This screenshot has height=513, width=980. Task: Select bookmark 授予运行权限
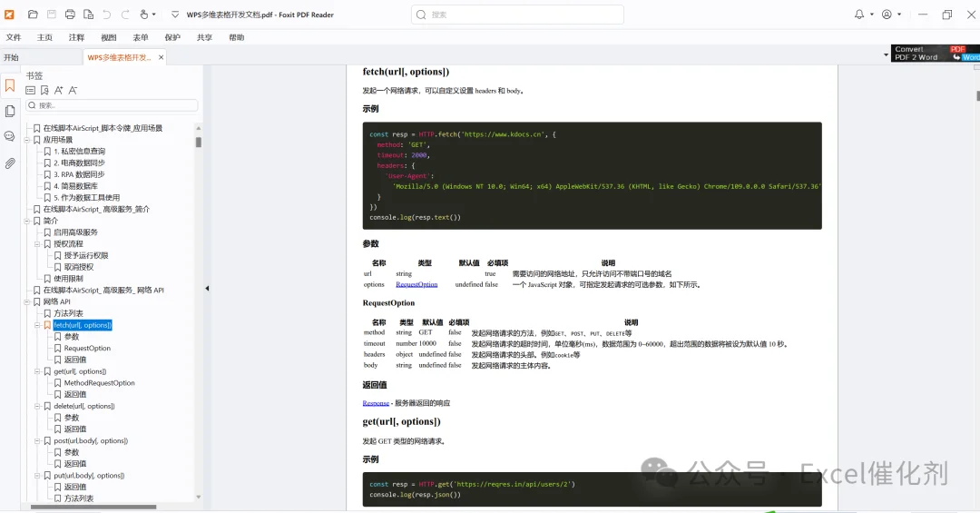86,255
